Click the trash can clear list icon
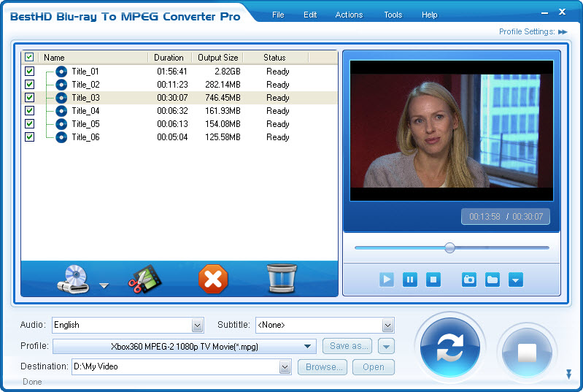Viewport: 583px width, 392px height. point(282,279)
